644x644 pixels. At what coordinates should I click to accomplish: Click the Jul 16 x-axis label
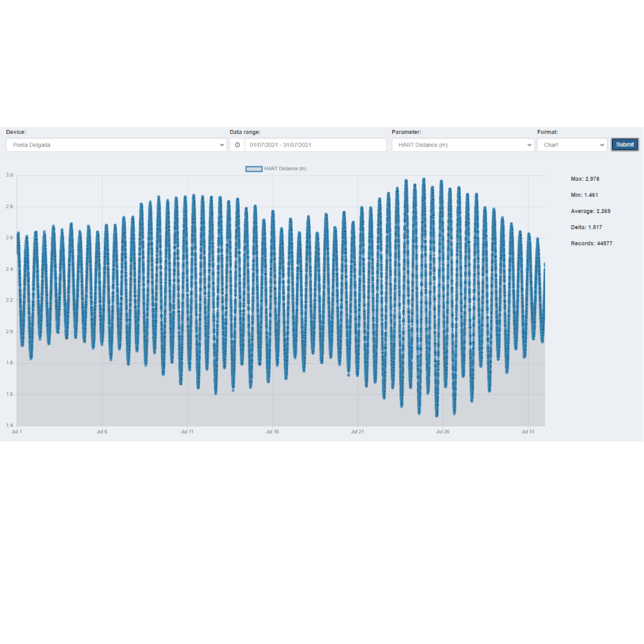click(272, 431)
